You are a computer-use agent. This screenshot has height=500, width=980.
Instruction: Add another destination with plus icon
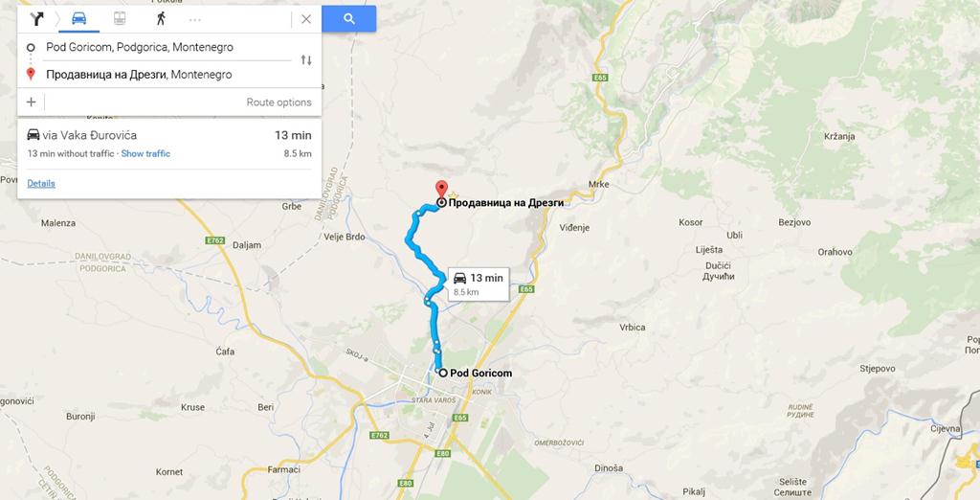coord(32,102)
